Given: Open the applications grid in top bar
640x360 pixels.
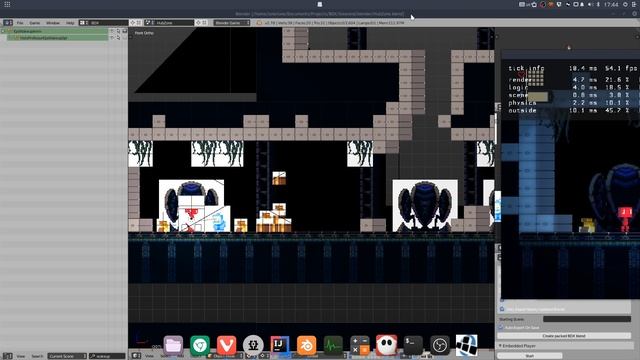Looking at the screenshot, I should tap(7, 4).
